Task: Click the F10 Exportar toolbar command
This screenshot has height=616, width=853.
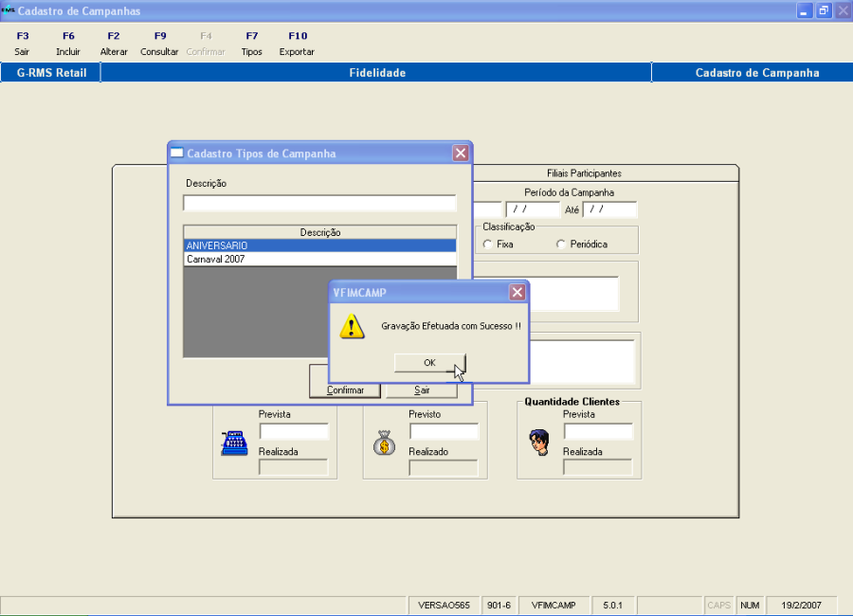Action: pyautogui.click(x=297, y=44)
